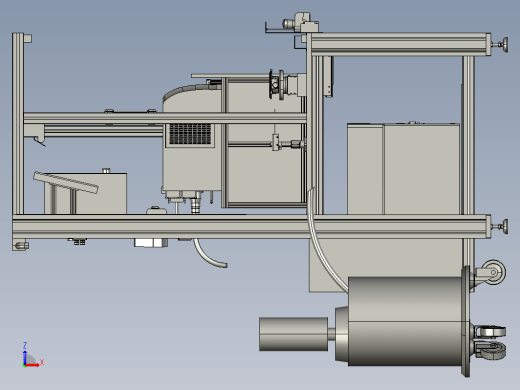The width and height of the screenshot is (520, 390).
Task: Select the far-left vertical post
Action: (x=18, y=123)
